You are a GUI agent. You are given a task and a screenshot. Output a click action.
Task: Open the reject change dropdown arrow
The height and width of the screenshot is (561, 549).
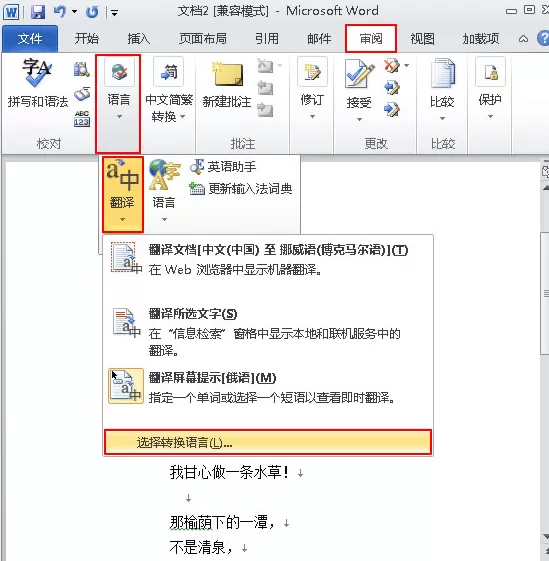click(x=407, y=65)
